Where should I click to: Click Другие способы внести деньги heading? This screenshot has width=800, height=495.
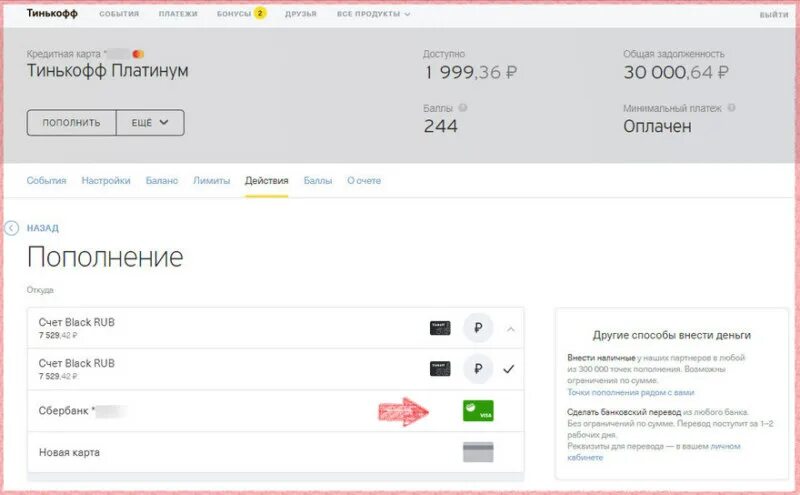coord(671,335)
